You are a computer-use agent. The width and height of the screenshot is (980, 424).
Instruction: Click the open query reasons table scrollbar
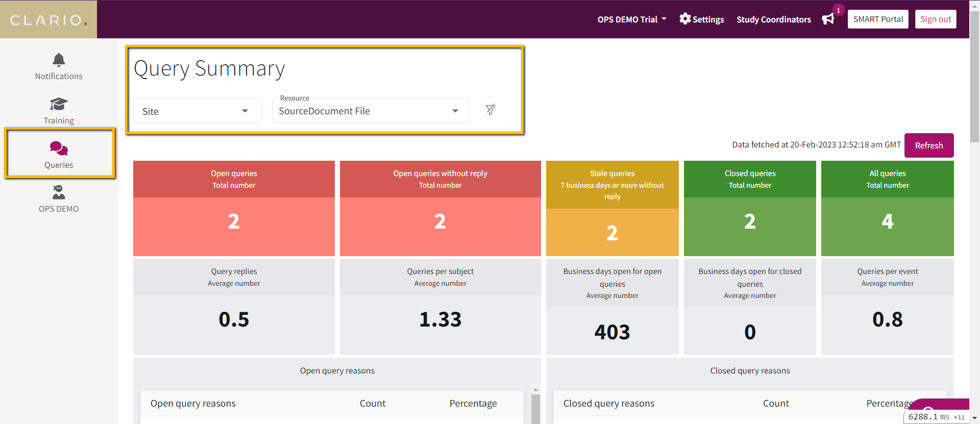[x=535, y=405]
